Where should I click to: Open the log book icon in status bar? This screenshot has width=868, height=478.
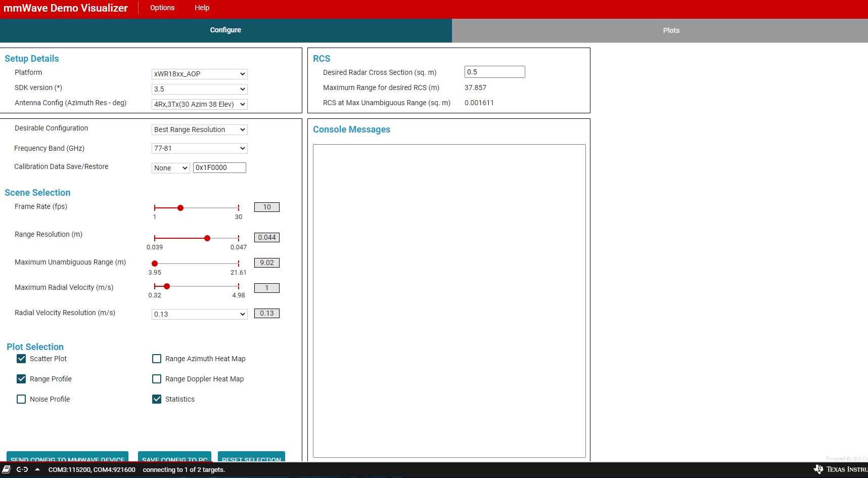7,469
